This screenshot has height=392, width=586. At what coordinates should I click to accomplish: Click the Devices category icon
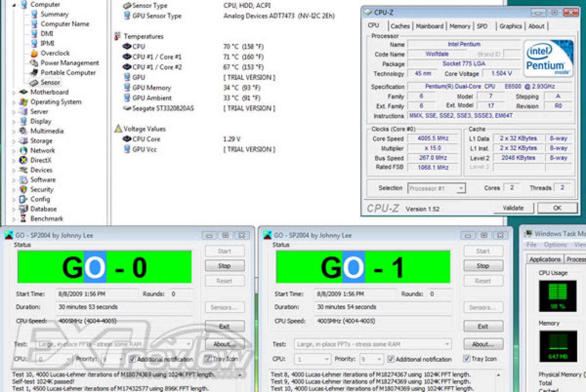(23, 170)
